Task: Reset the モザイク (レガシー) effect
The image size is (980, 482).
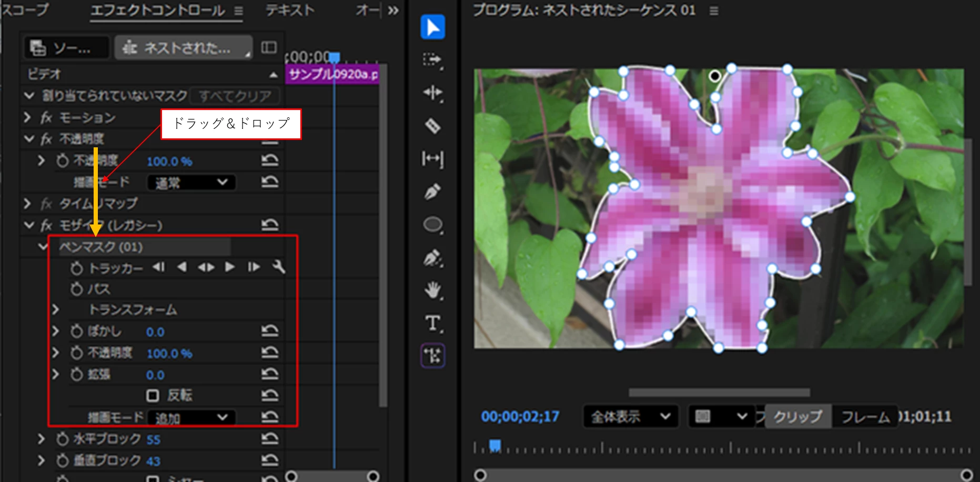Action: tap(270, 225)
